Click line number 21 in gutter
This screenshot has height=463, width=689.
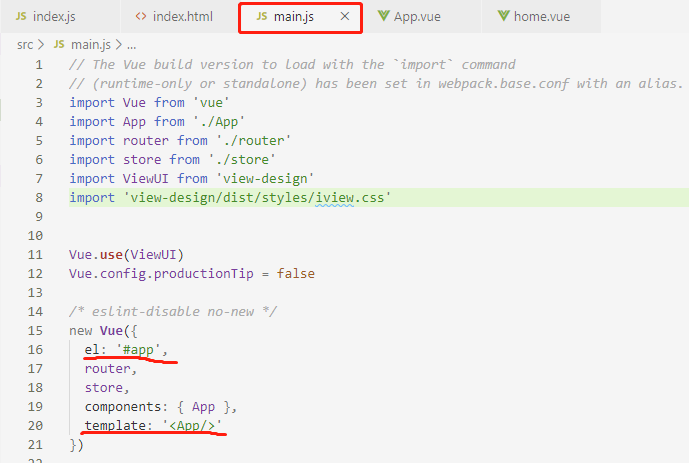pyautogui.click(x=35, y=445)
